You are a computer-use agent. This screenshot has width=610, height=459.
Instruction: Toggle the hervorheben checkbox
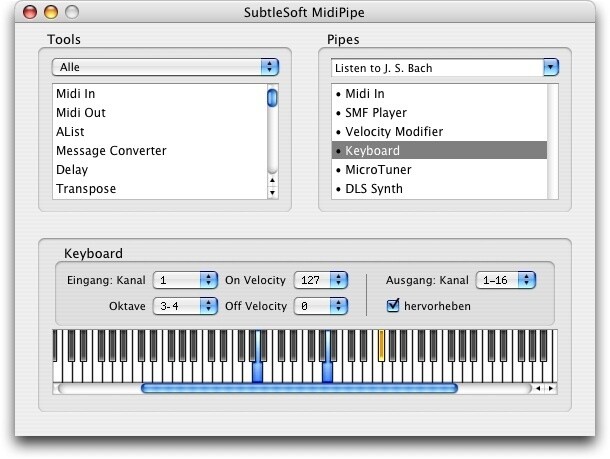pos(393,305)
